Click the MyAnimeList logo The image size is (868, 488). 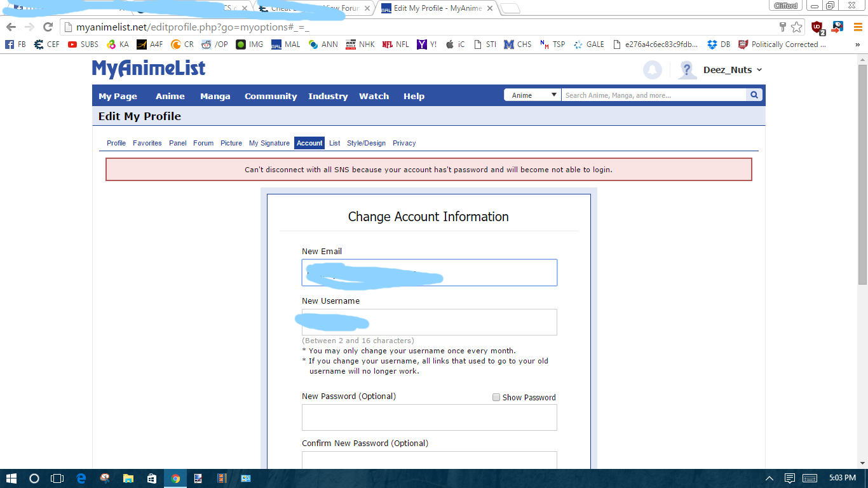click(x=149, y=69)
